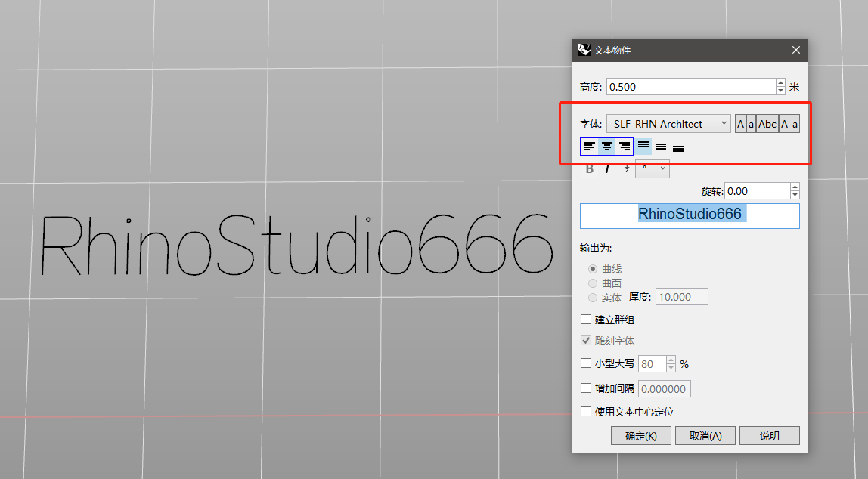868x479 pixels.
Task: Convert text to lowercase with the 'a' button
Action: tap(752, 124)
